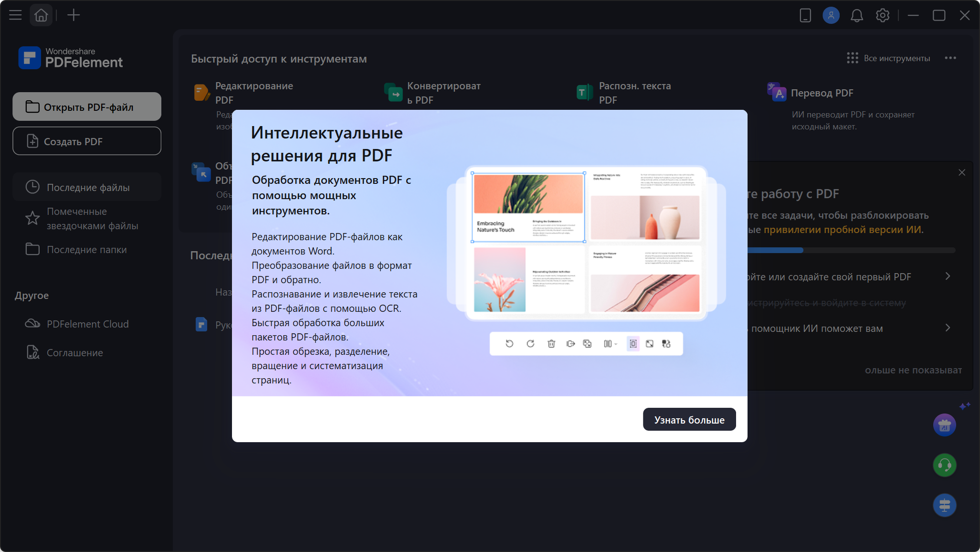Open the user account avatar
The image size is (980, 552).
point(831,15)
